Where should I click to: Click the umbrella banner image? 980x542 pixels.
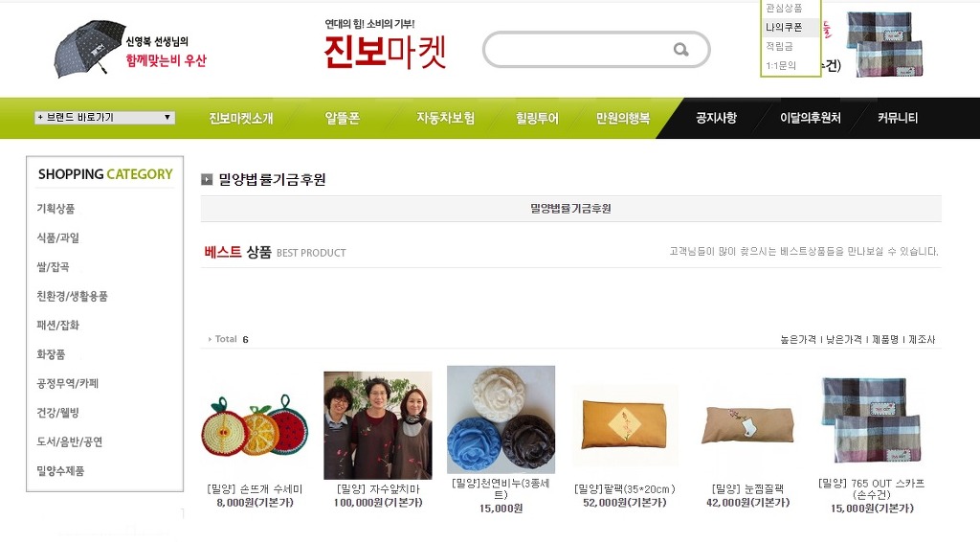tap(130, 49)
